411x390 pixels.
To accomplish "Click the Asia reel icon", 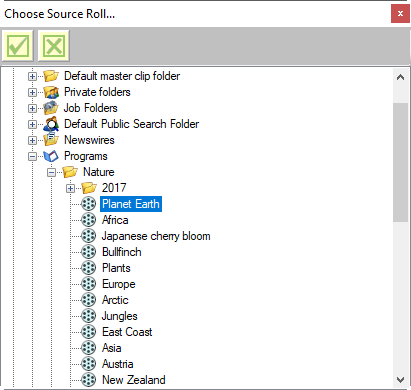I will [x=89, y=348].
